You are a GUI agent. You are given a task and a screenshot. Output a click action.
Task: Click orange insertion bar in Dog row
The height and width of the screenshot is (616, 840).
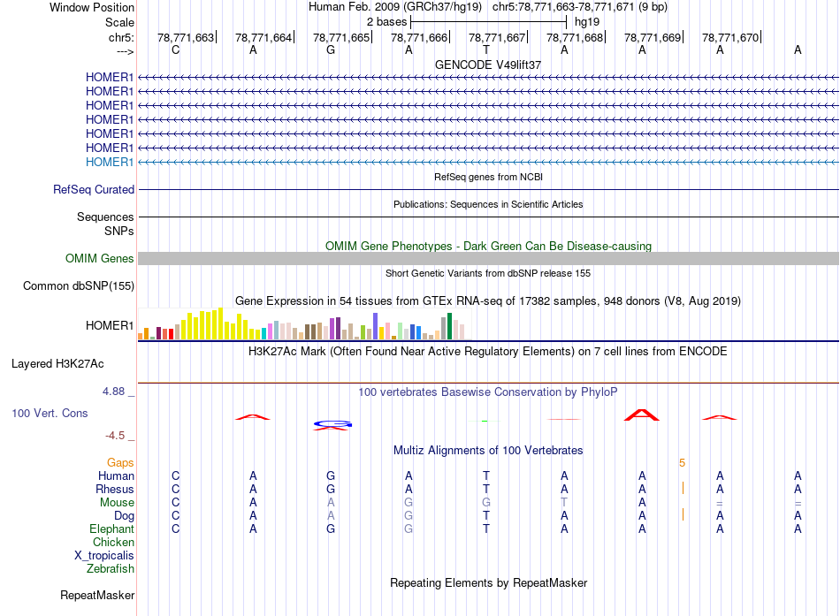pos(683,515)
